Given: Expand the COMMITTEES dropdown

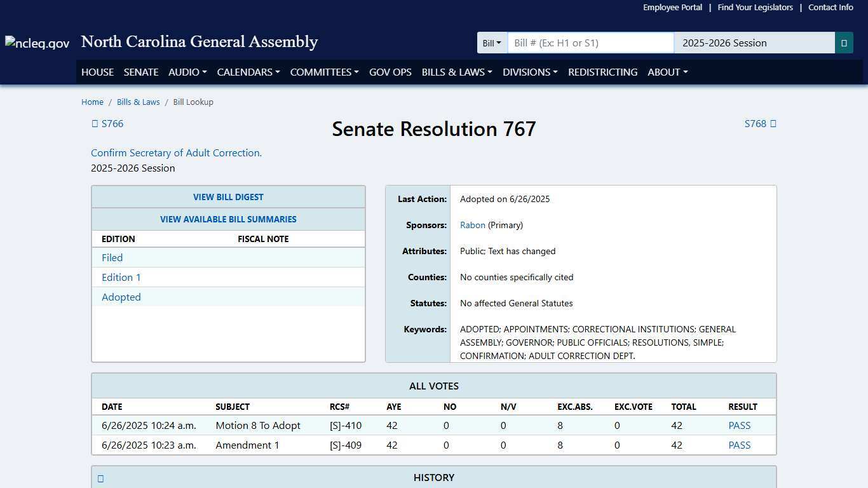Looking at the screenshot, I should coord(323,72).
